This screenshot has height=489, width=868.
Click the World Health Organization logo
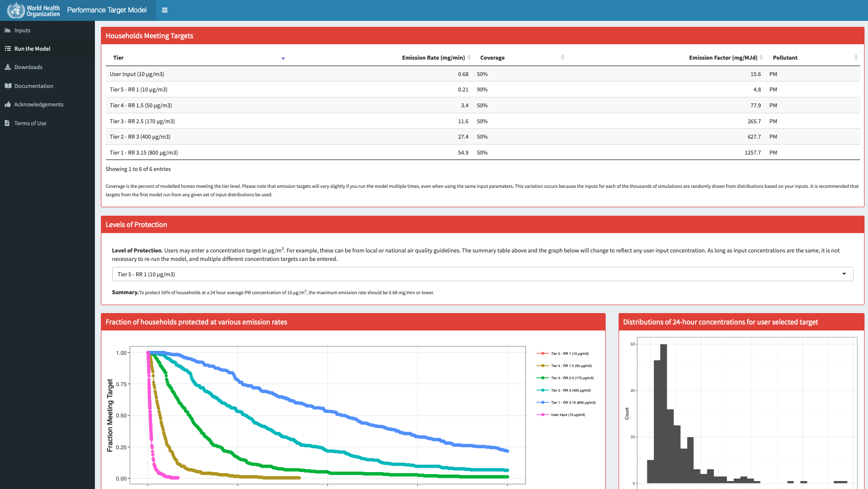pyautogui.click(x=33, y=10)
